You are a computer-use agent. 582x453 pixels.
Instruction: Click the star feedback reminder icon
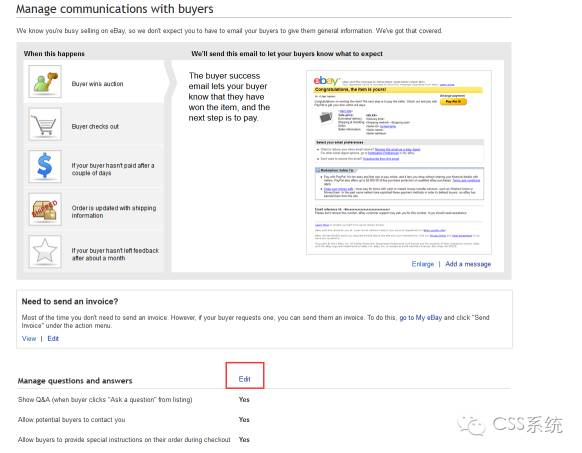click(45, 251)
